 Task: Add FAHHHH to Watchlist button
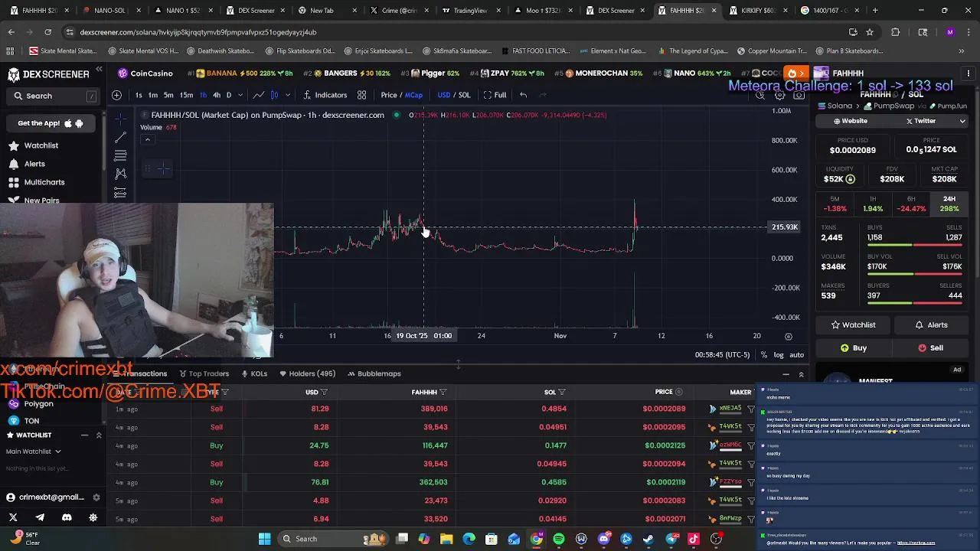tap(853, 324)
